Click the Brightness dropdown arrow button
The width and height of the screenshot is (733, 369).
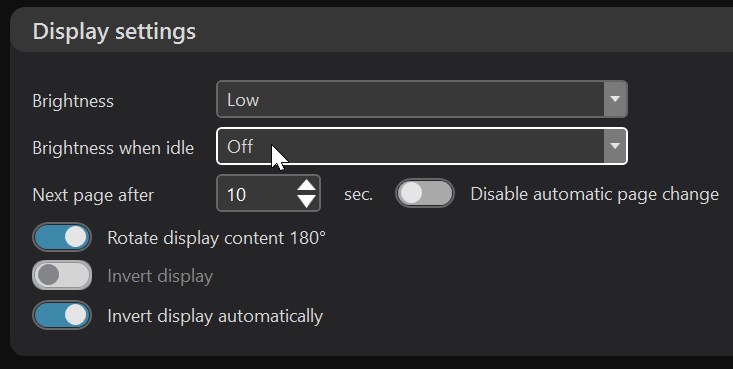click(615, 99)
